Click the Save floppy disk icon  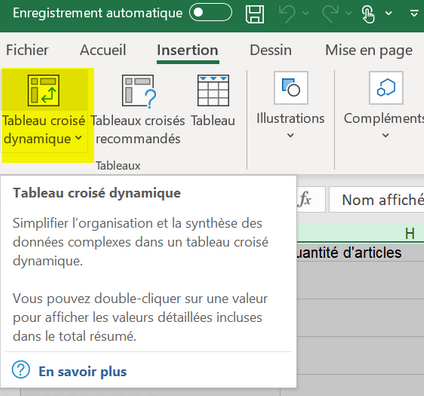tap(255, 14)
